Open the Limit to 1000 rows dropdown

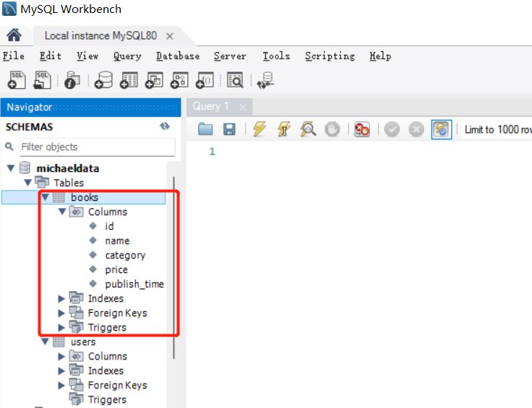coord(497,129)
